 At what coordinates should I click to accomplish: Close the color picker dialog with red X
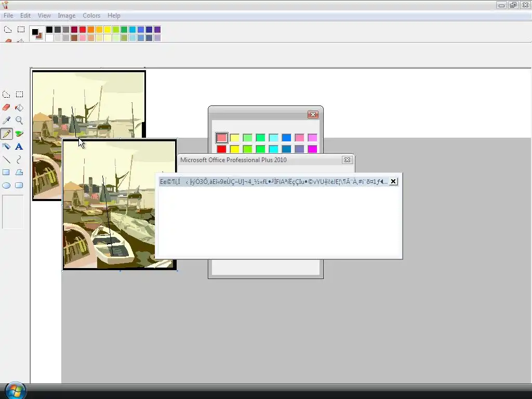point(313,115)
